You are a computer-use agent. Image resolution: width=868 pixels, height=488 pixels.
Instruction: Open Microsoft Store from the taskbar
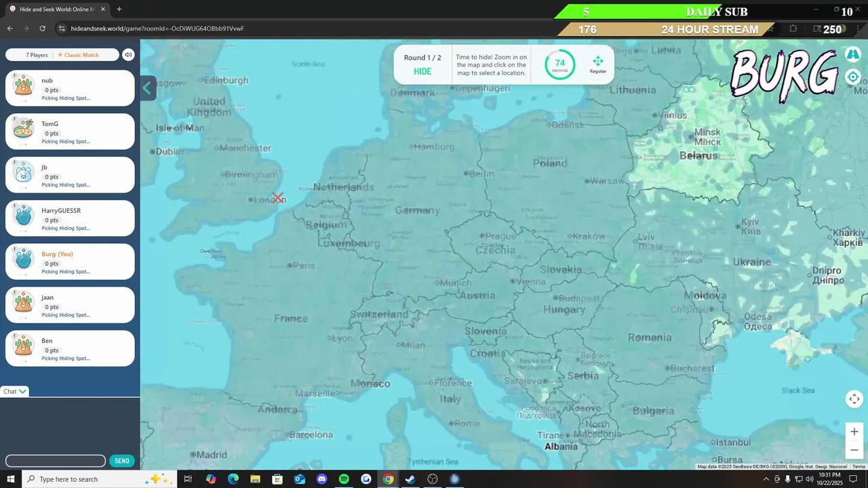coord(277,479)
